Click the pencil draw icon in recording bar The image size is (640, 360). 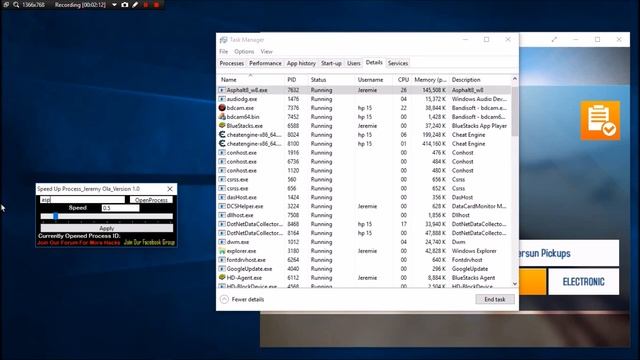coord(135,5)
